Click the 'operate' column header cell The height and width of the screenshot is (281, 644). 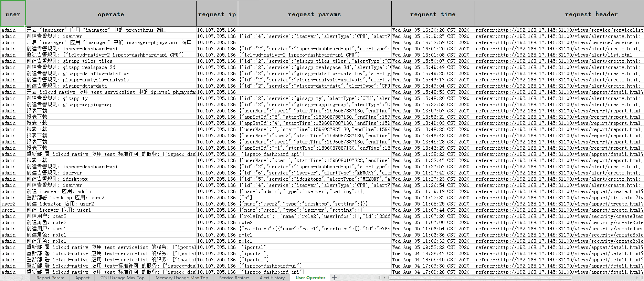111,14
